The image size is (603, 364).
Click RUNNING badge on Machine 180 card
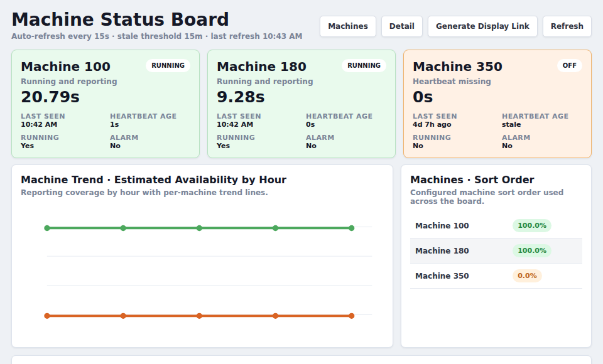[364, 65]
